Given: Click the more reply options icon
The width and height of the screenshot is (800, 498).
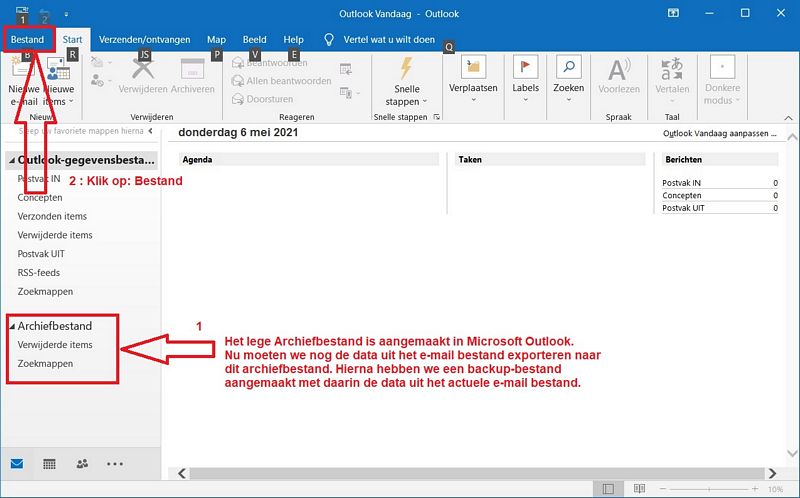Looking at the screenshot, I should click(349, 93).
